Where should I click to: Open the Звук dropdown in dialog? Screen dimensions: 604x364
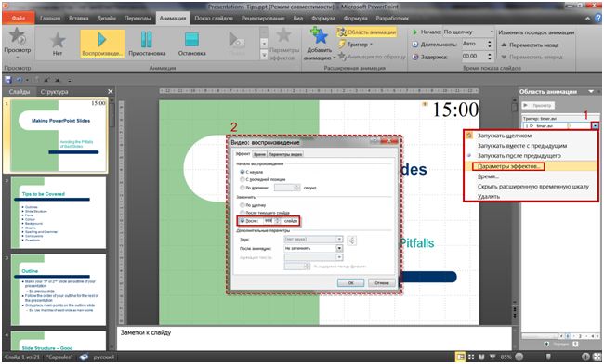[x=339, y=240]
